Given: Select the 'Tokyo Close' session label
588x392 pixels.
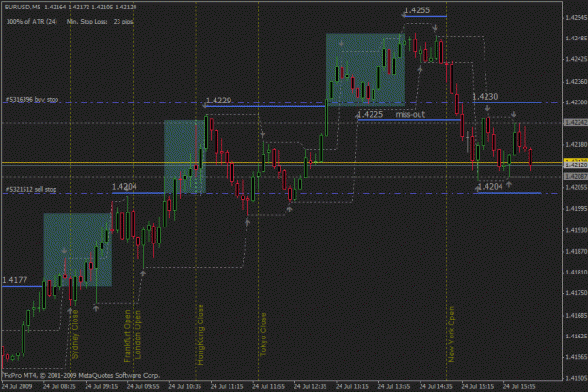Looking at the screenshot, I should 263,335.
